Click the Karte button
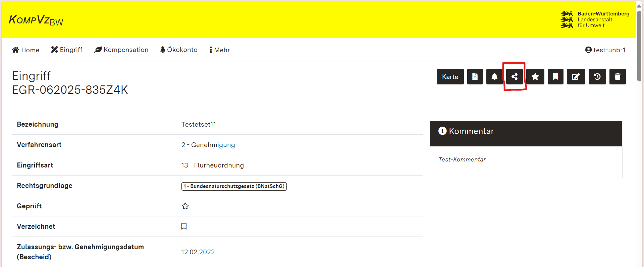This screenshot has height=267, width=644. coord(450,77)
